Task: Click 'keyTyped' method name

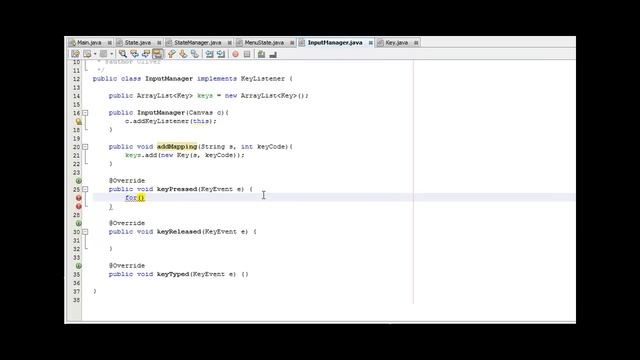Action: [173, 274]
